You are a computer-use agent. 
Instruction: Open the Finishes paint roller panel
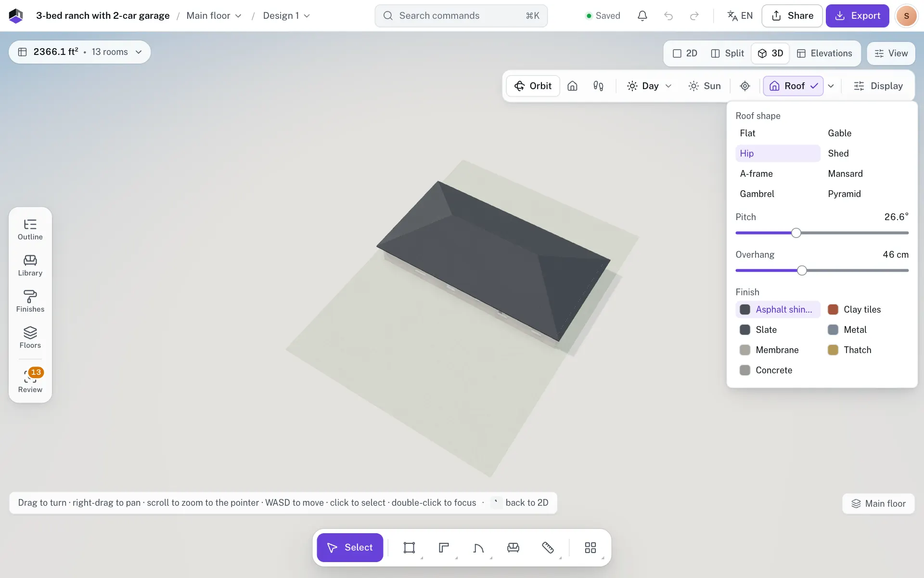[30, 302]
